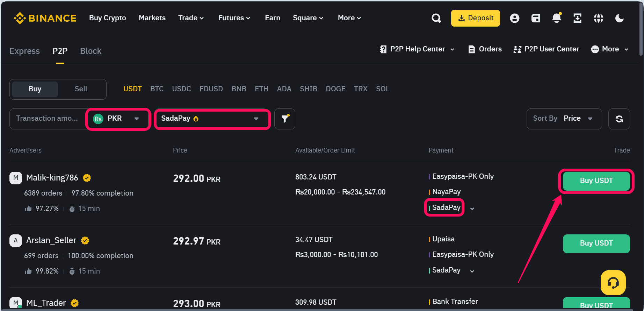Viewport: 644px width, 311px height.
Task: Switch to Buy mode
Action: [35, 89]
